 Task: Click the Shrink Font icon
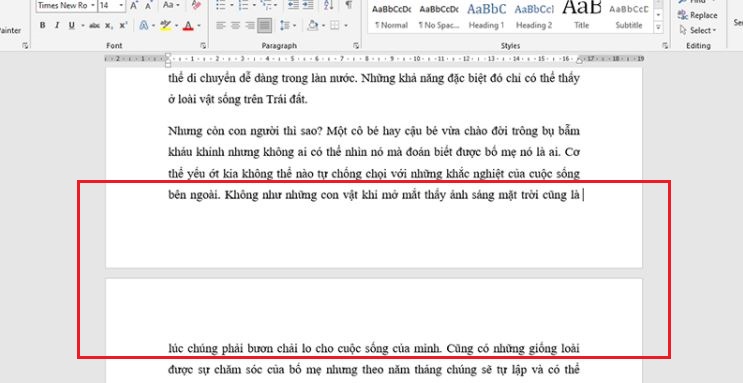click(x=148, y=5)
